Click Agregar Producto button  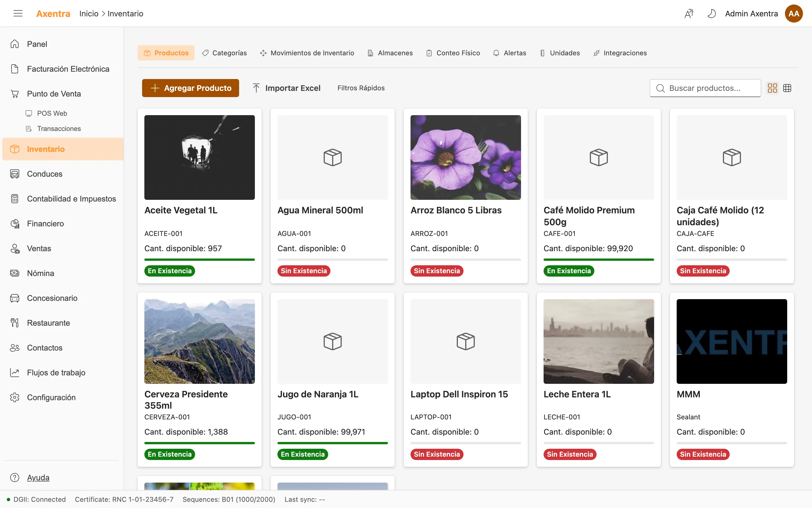pos(191,88)
